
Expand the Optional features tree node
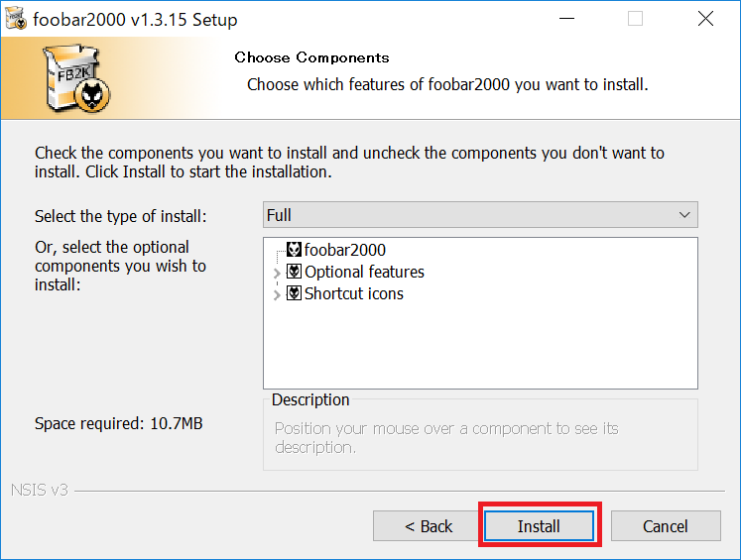pyautogui.click(x=277, y=273)
